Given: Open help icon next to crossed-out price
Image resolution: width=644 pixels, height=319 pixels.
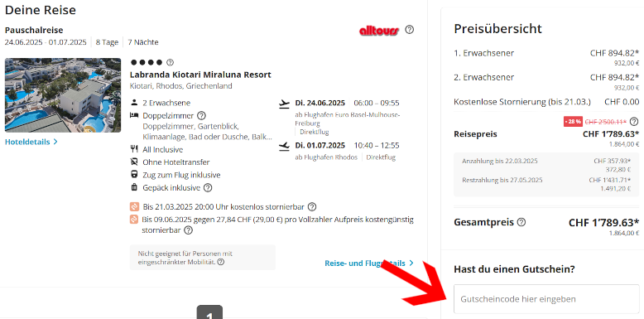Looking at the screenshot, I should coord(634,122).
